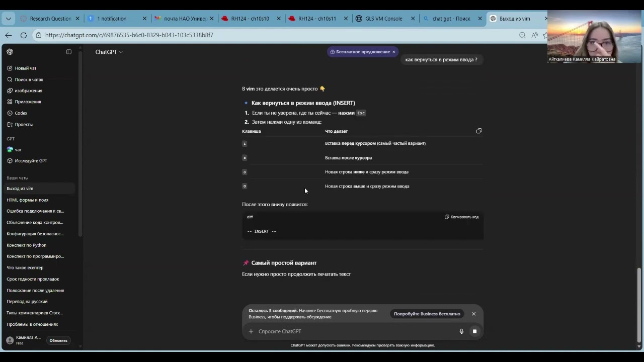The image size is (644, 362).
Task: Click the read aloud icon in the address bar
Action: [534, 35]
